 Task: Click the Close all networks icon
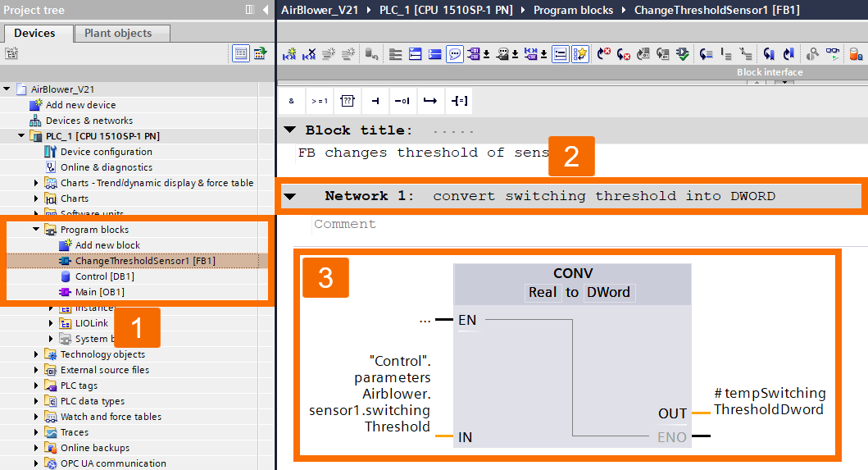pos(435,54)
